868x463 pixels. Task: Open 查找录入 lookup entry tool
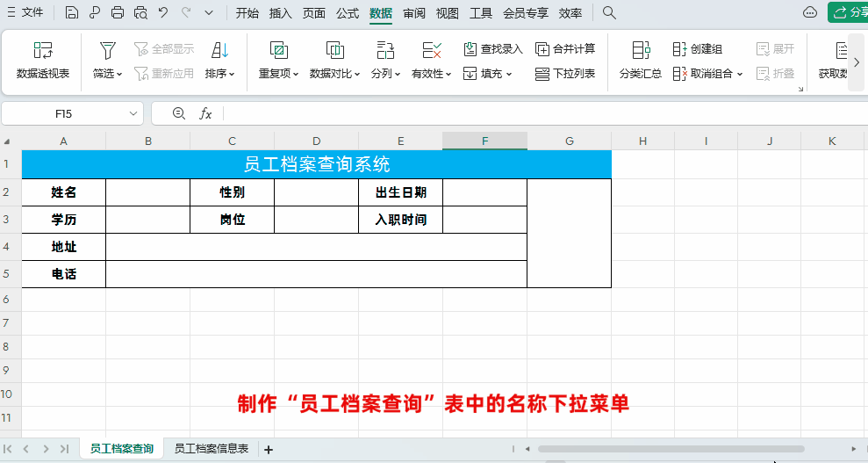click(493, 48)
